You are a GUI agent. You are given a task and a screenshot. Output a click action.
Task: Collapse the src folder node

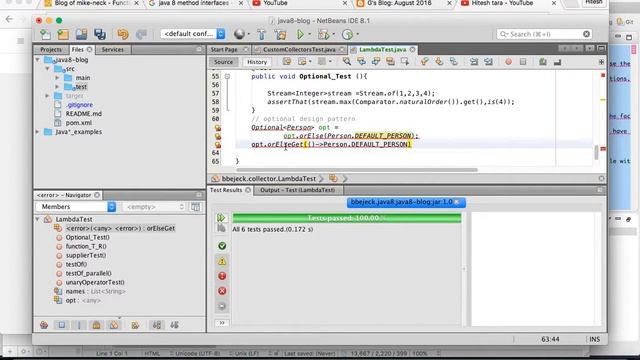[x=48, y=69]
